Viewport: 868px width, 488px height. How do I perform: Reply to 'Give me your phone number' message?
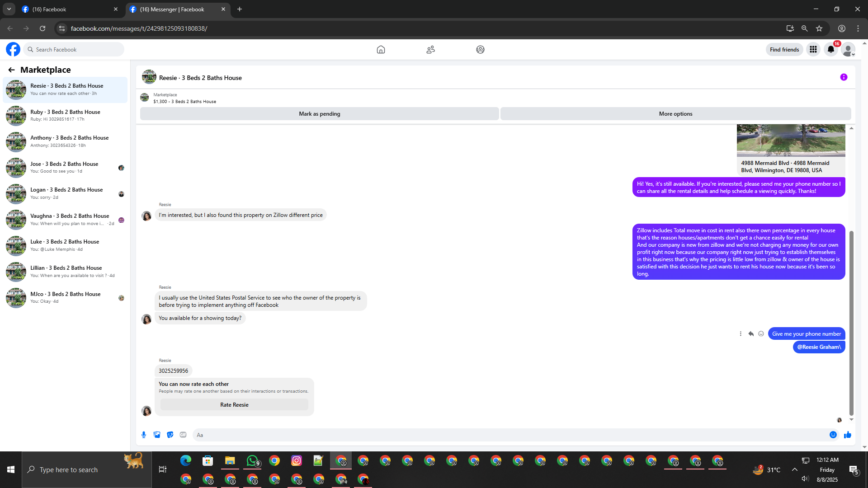751,334
